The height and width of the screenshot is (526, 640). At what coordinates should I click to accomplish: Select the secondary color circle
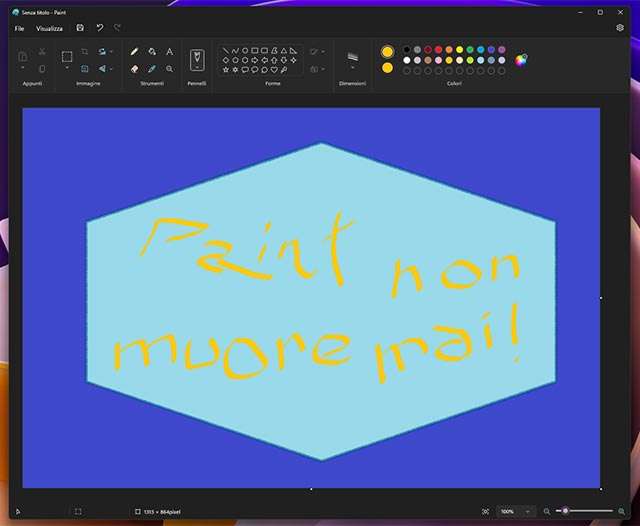click(x=388, y=68)
